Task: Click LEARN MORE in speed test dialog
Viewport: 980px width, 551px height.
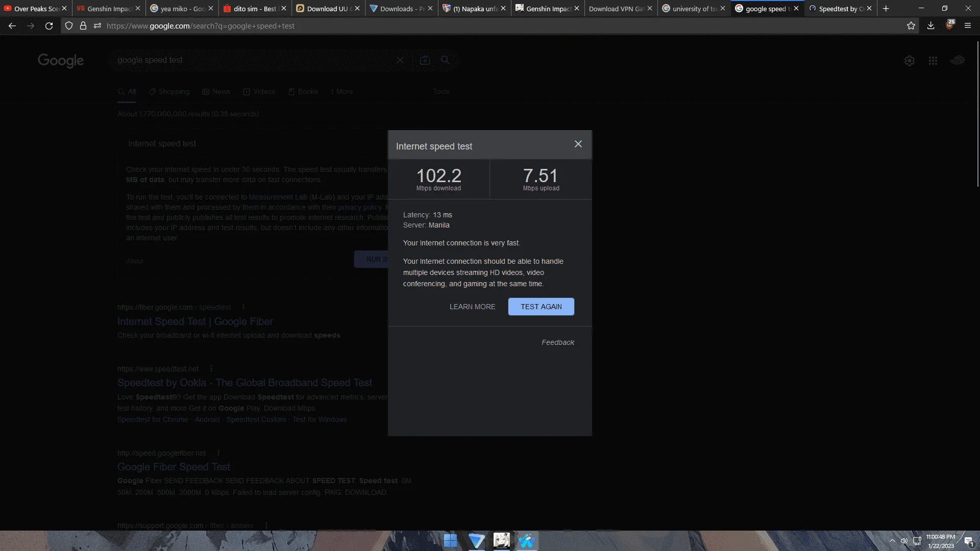Action: [472, 307]
